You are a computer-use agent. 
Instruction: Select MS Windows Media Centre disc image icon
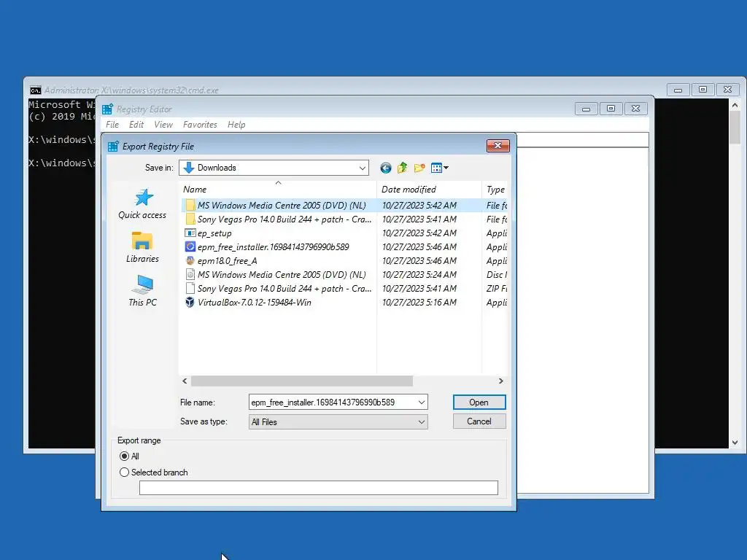pos(190,274)
